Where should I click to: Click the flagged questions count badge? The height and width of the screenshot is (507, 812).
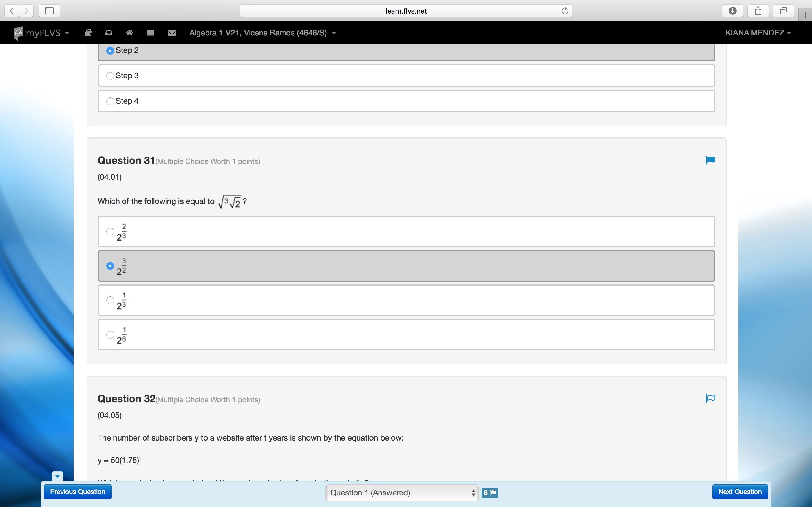click(489, 493)
